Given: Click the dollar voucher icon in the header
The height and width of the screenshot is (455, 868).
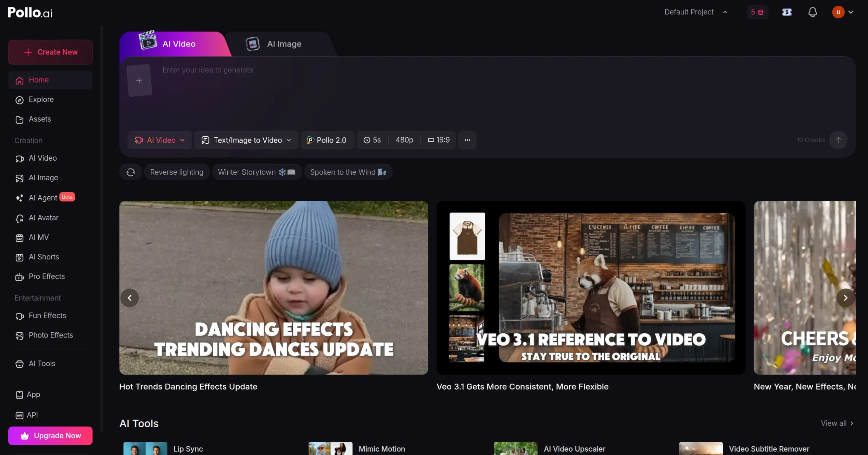Looking at the screenshot, I should click(787, 12).
